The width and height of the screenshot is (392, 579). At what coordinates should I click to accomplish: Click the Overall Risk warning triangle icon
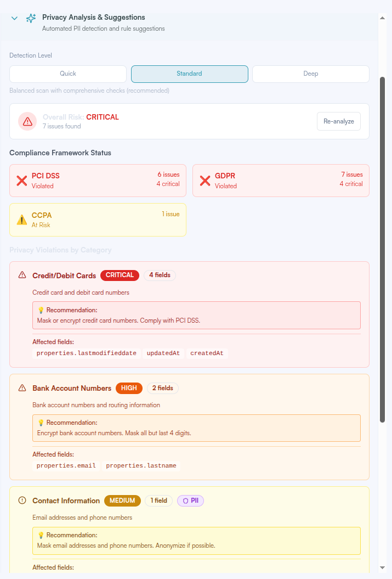pos(27,121)
